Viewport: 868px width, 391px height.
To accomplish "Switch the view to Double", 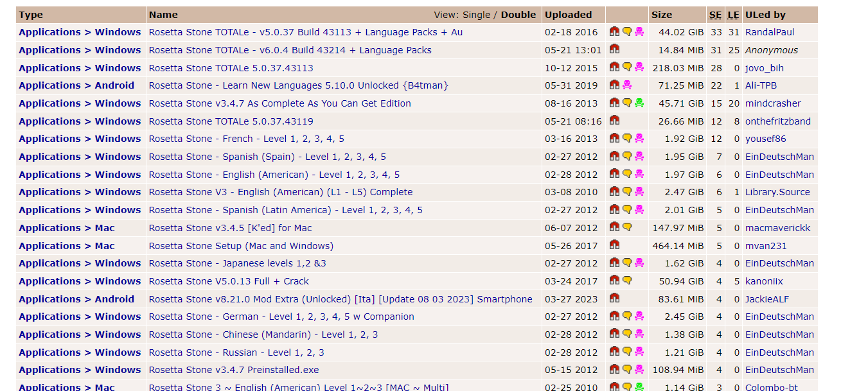I will click(x=518, y=15).
